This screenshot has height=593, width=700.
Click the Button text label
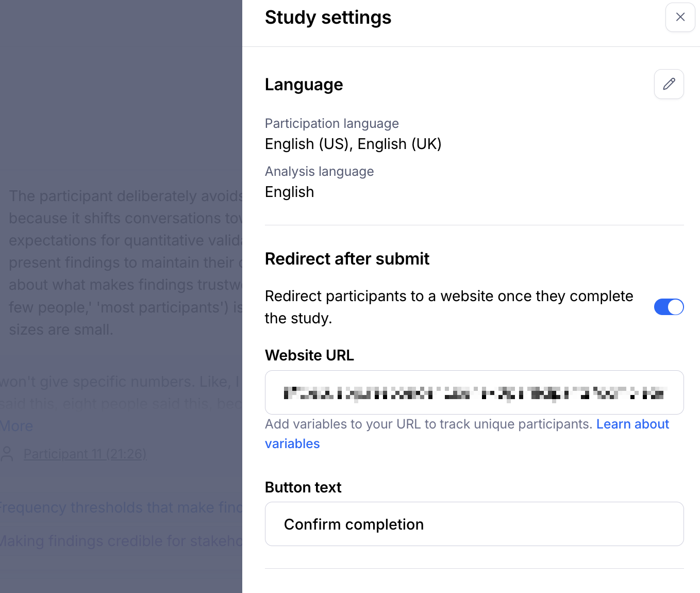tap(303, 487)
